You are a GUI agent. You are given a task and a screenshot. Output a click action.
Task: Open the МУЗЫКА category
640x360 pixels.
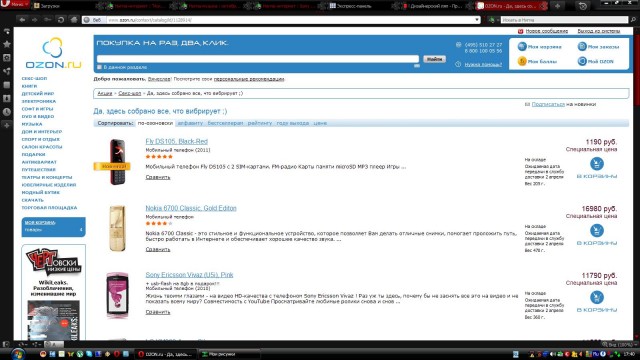pos(32,124)
